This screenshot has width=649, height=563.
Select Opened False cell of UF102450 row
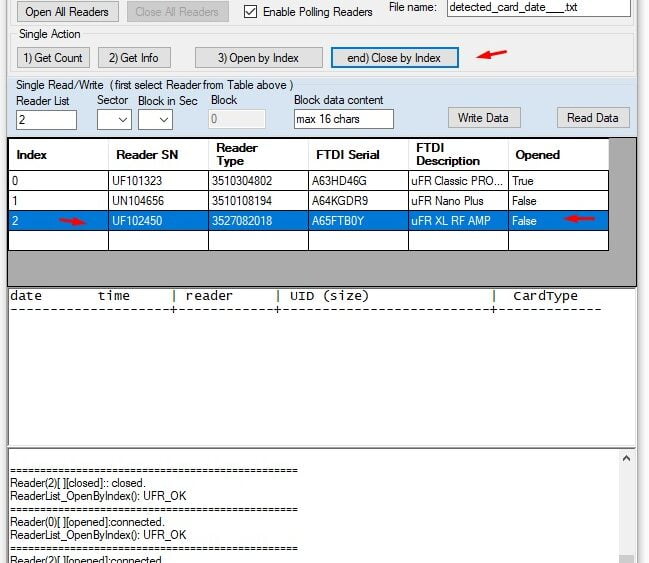(558, 221)
